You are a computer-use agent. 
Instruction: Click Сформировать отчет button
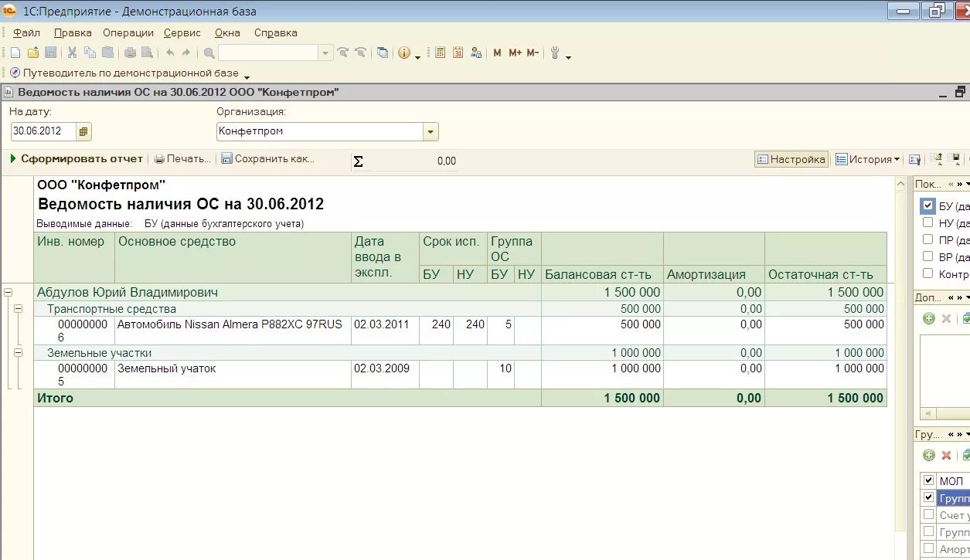point(77,158)
